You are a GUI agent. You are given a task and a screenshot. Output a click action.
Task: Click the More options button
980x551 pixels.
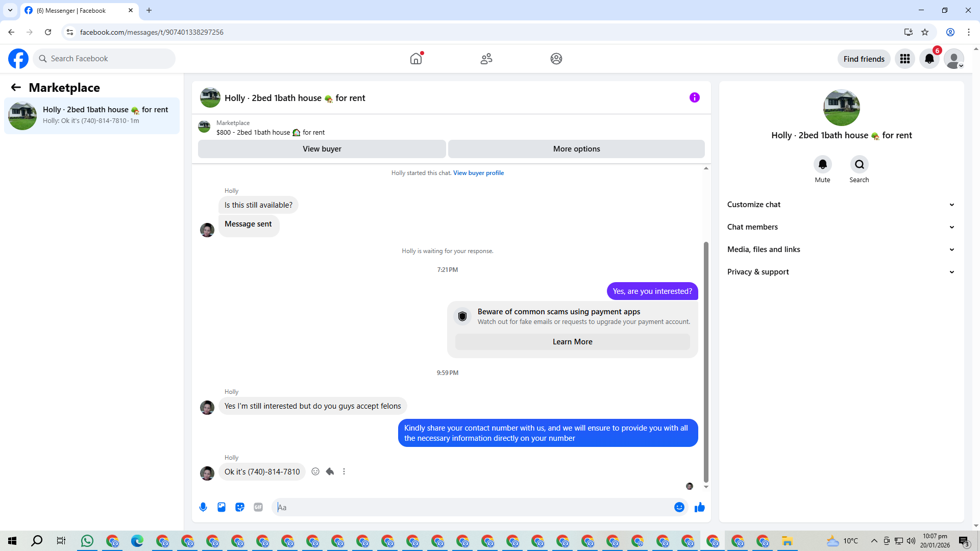[576, 149]
